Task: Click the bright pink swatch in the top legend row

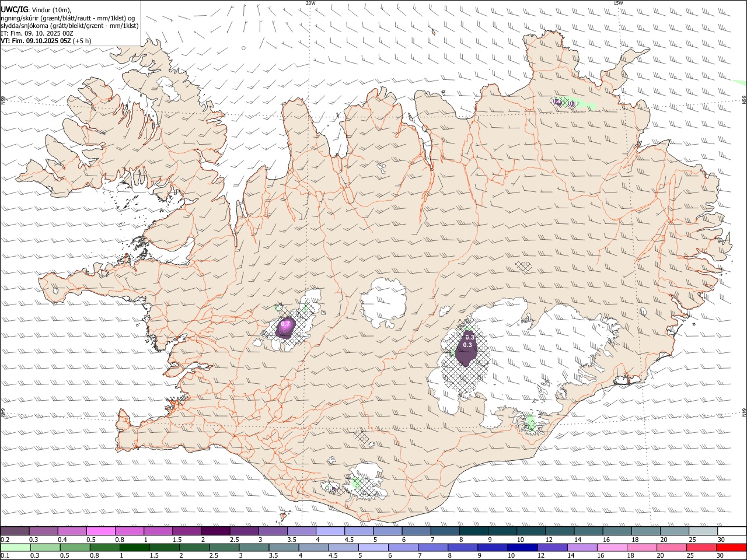Action: coord(100,531)
